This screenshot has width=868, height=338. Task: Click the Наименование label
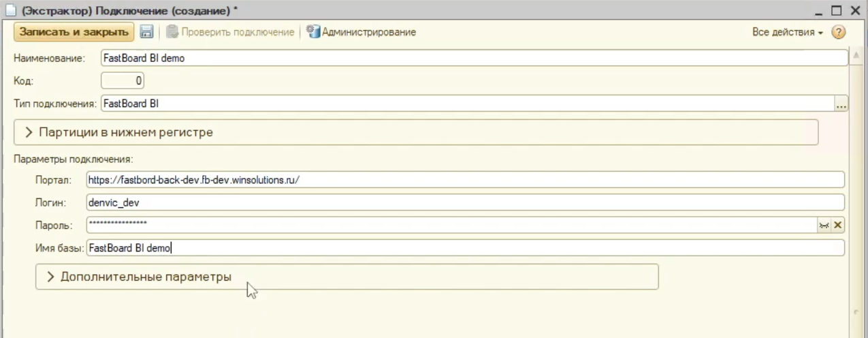point(49,59)
